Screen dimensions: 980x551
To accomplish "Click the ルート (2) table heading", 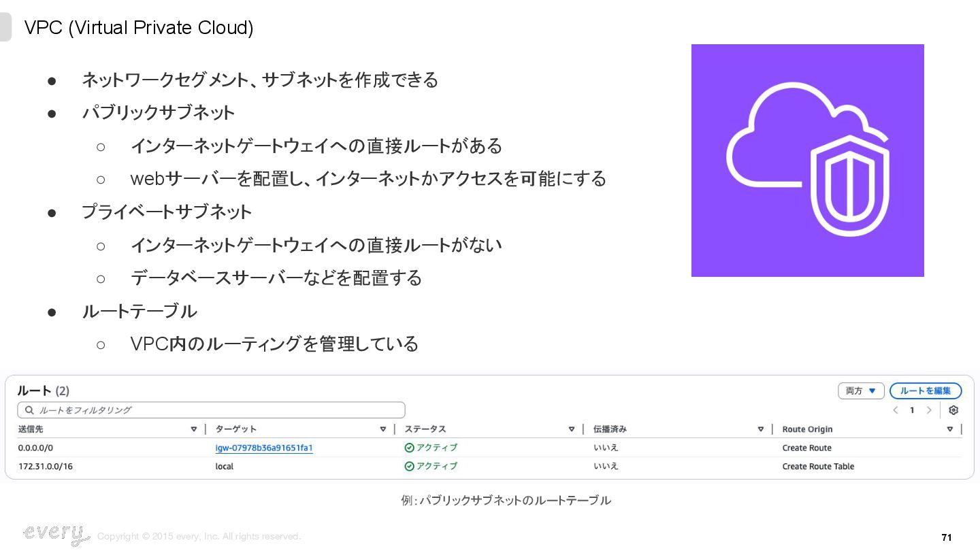I will (x=44, y=390).
